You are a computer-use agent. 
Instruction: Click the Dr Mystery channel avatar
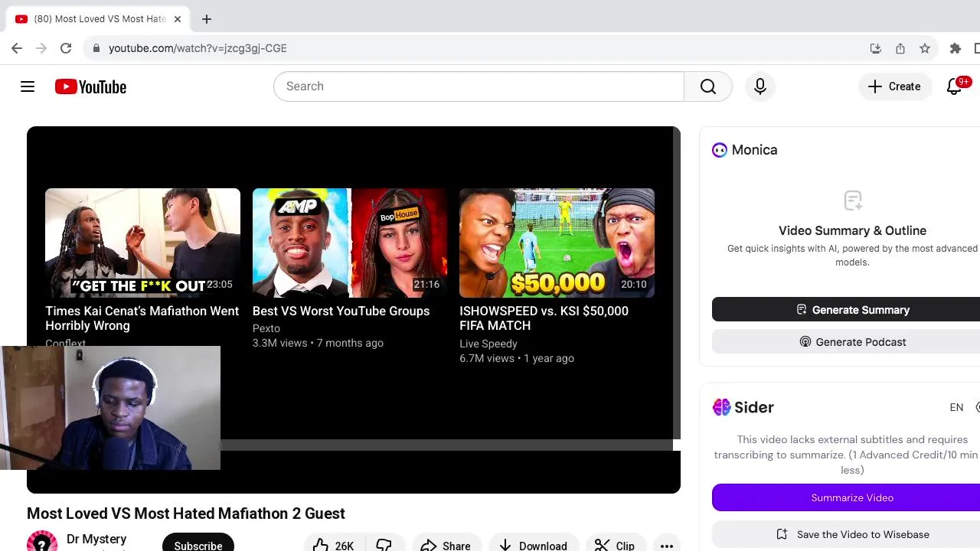tap(42, 542)
